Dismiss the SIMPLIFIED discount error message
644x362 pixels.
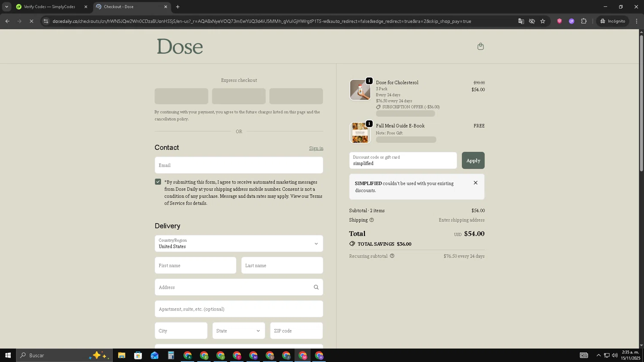(475, 183)
